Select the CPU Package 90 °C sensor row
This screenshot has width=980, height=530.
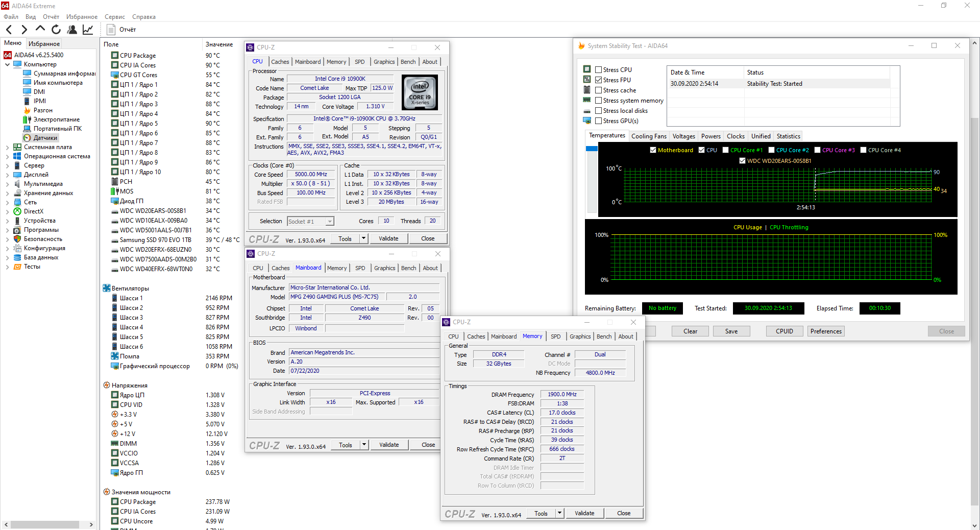tap(171, 56)
